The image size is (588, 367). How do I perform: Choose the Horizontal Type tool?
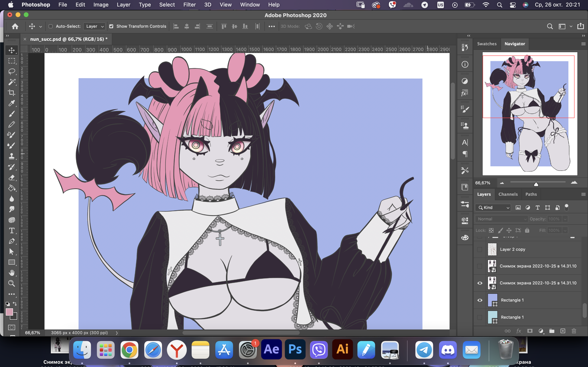point(11,230)
